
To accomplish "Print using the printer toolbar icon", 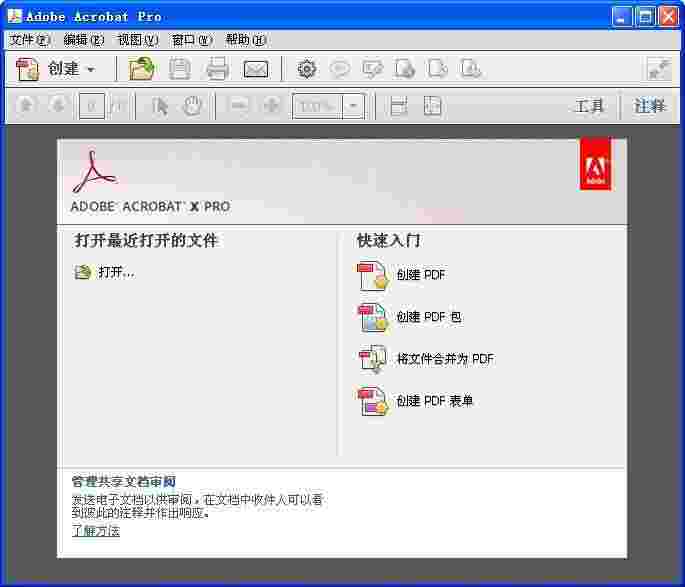I will 217,69.
